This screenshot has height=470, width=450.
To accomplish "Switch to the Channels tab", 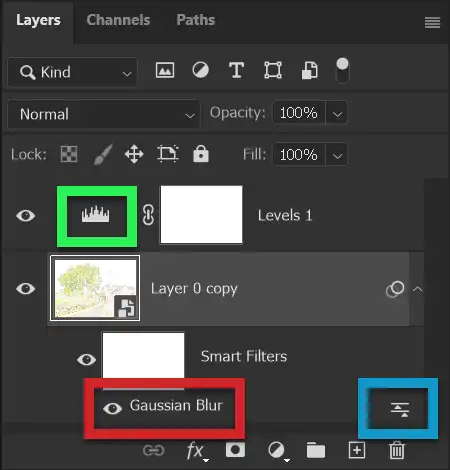I will (x=118, y=20).
